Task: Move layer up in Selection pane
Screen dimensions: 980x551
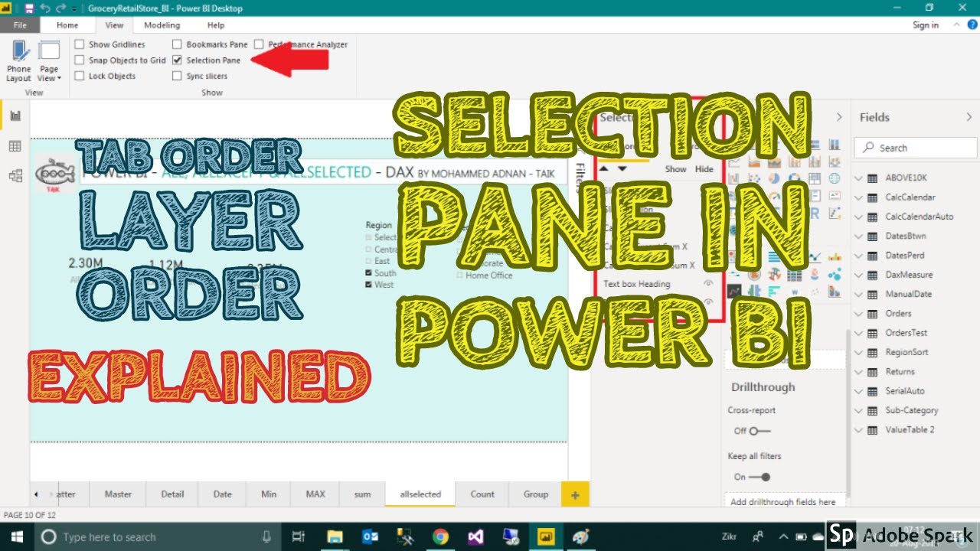Action: click(604, 169)
